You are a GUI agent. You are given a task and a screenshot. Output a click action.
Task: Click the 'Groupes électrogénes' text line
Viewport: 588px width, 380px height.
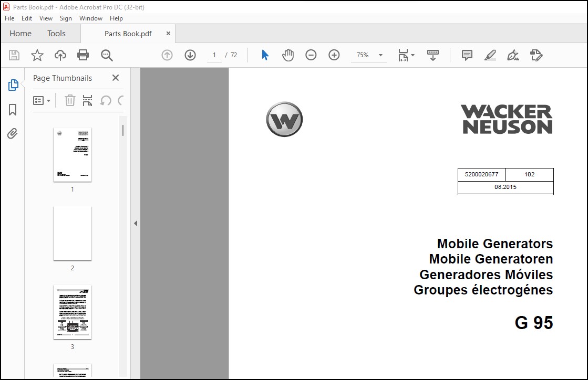[483, 290]
